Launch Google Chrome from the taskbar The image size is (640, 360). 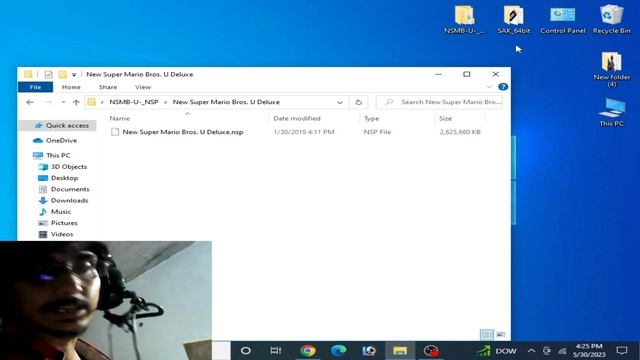[308, 351]
